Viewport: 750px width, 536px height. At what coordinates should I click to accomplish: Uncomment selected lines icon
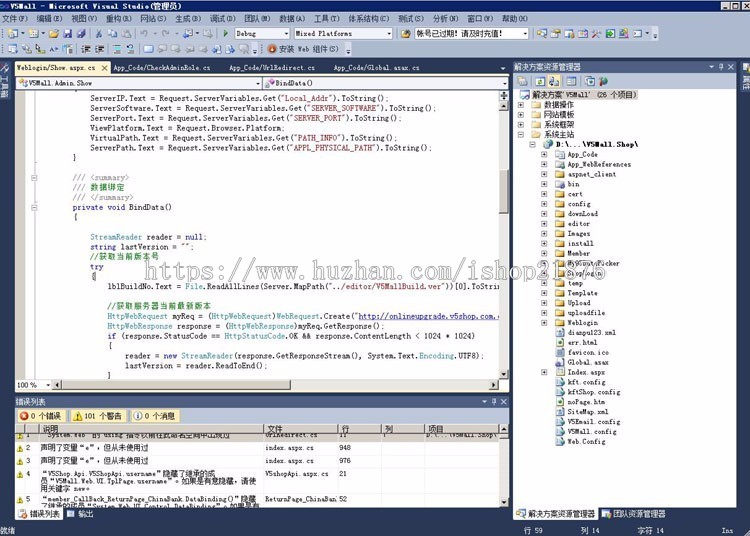coord(130,49)
